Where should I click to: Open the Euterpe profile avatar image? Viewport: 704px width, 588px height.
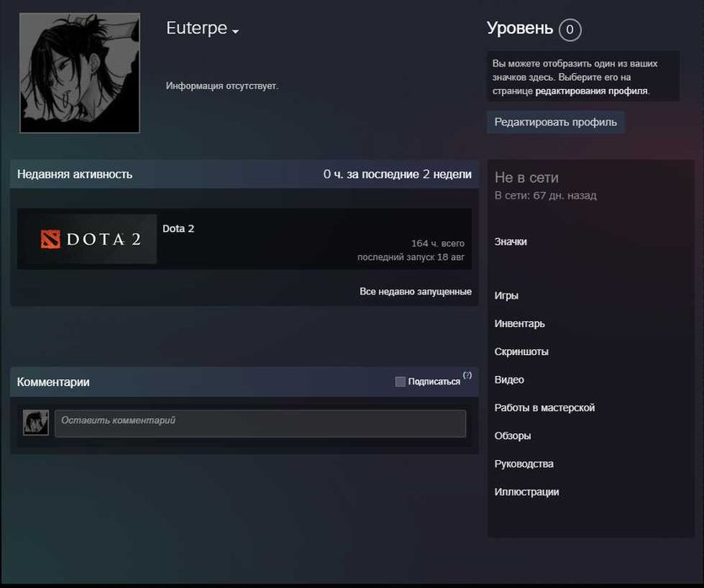79,72
